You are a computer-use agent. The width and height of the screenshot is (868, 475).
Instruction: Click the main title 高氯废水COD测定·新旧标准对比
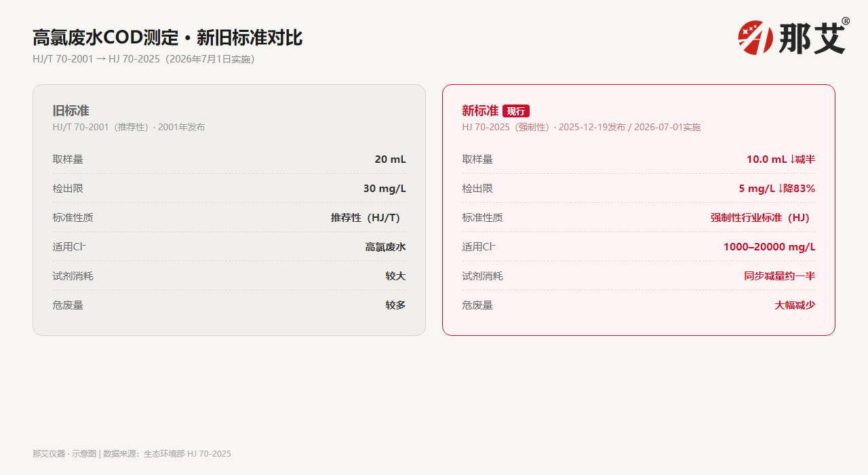[x=167, y=37]
